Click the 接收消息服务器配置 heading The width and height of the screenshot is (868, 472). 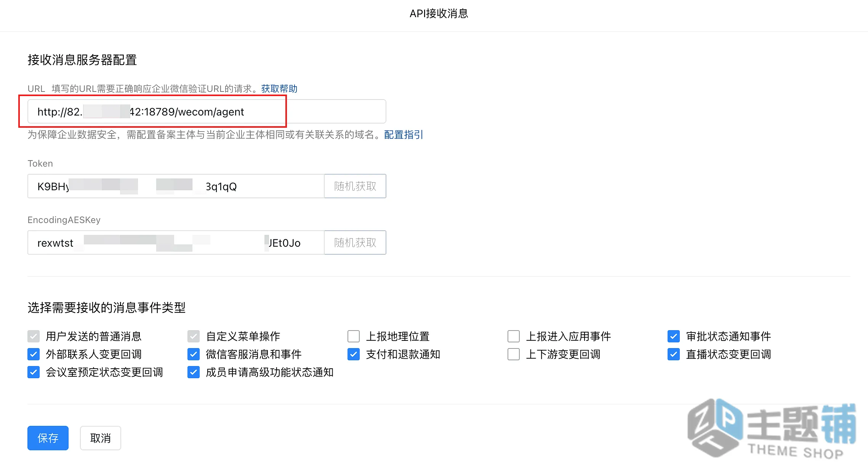(x=82, y=60)
